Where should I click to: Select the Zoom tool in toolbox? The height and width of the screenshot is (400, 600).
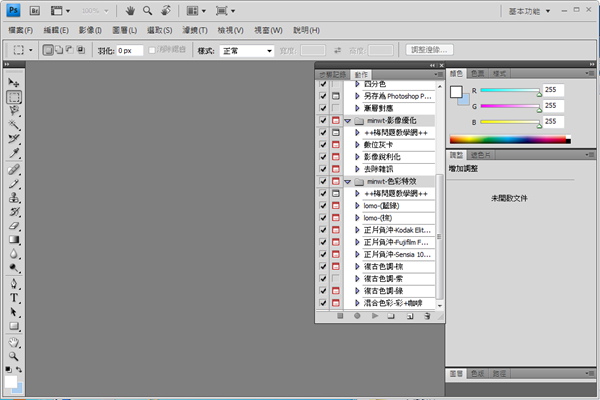[x=14, y=355]
